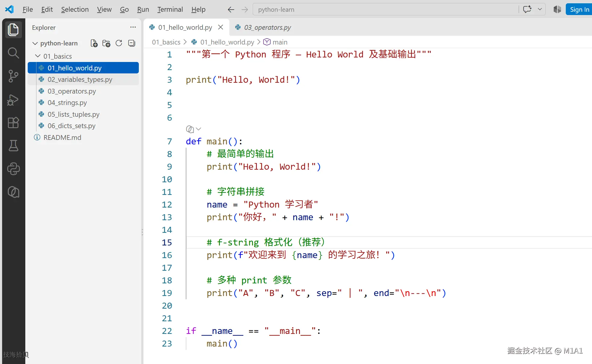This screenshot has width=592, height=364.
Task: Open the Search view in activity bar
Action: 13,53
